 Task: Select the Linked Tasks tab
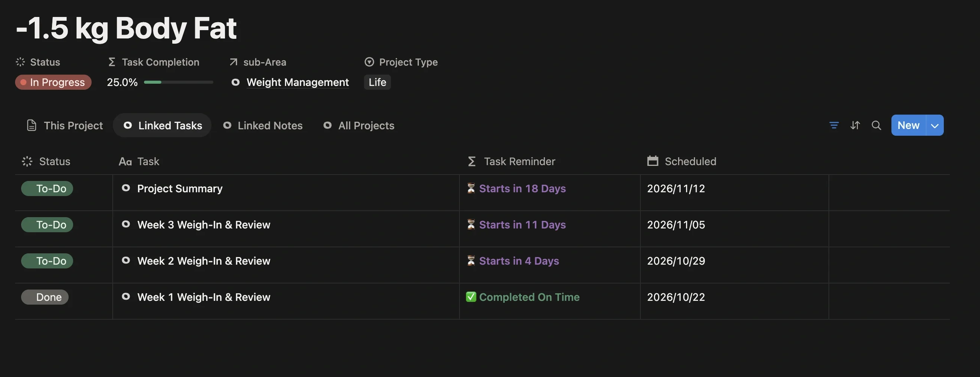click(x=162, y=125)
